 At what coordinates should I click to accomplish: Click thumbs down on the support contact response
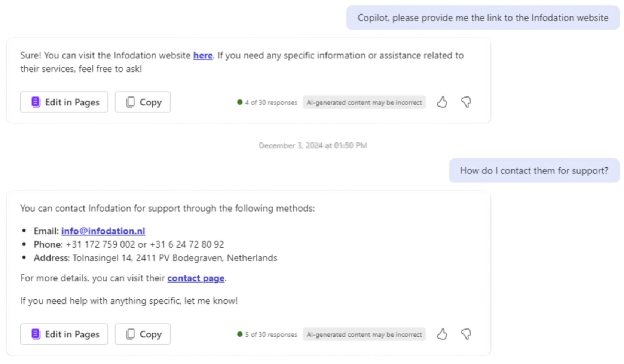[x=466, y=334]
